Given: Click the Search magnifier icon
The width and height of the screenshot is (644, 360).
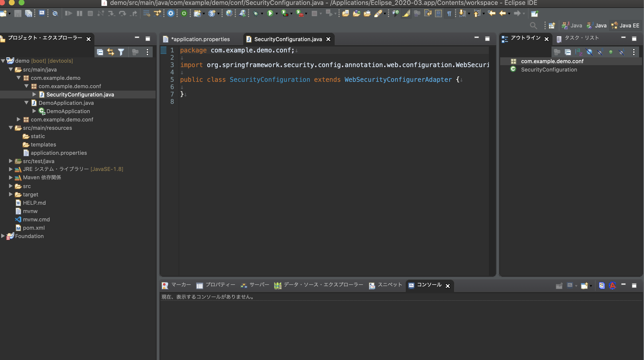Looking at the screenshot, I should tap(533, 25).
